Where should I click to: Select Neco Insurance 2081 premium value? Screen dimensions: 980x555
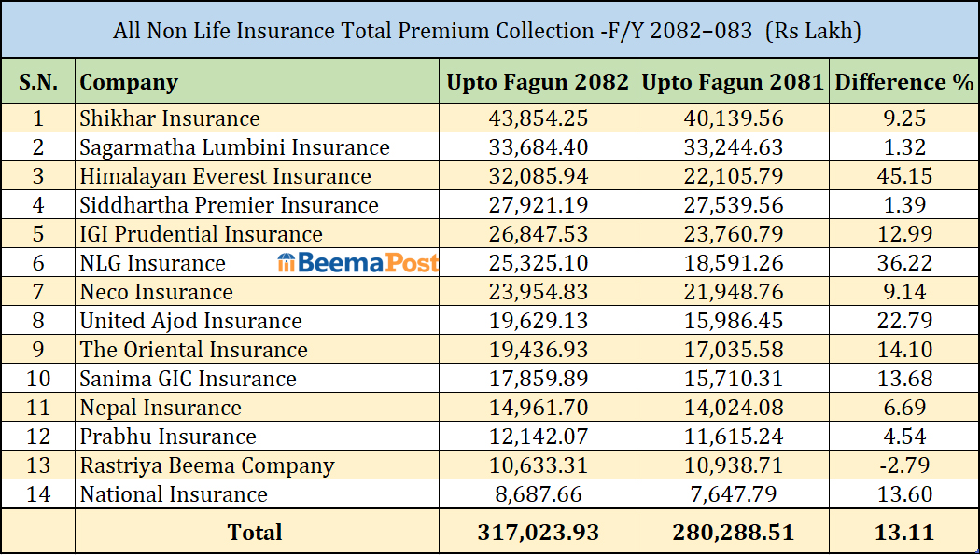734,292
